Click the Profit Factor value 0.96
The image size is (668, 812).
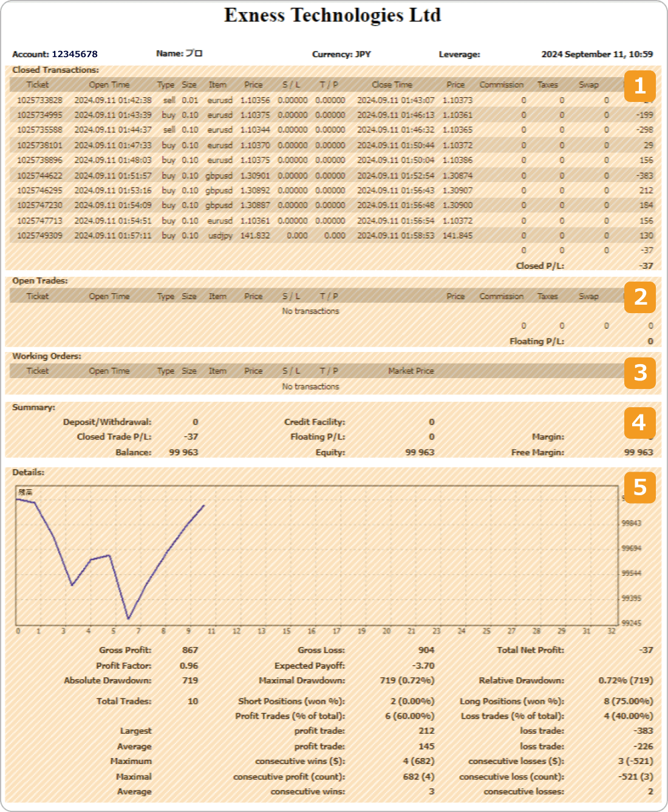click(x=189, y=666)
